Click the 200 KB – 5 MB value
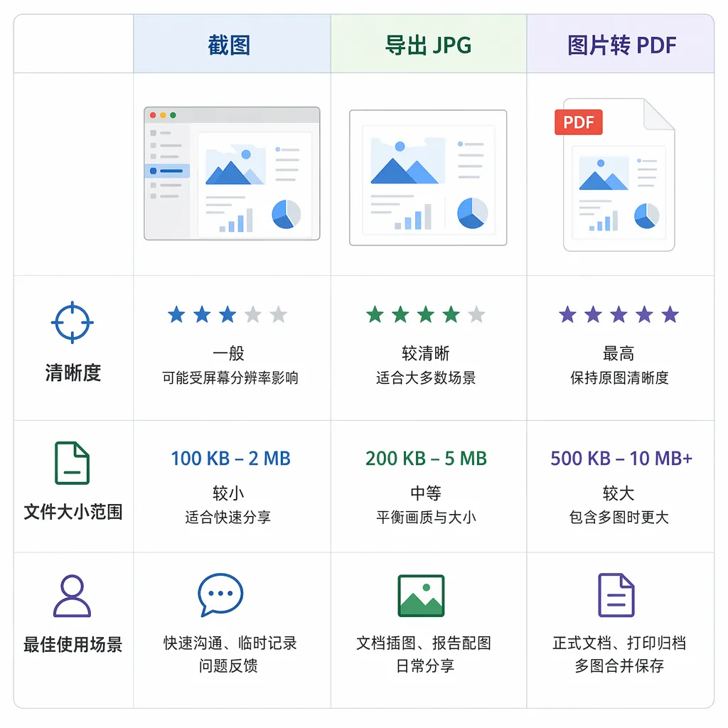Viewport: 728px width, 728px height. (x=426, y=459)
